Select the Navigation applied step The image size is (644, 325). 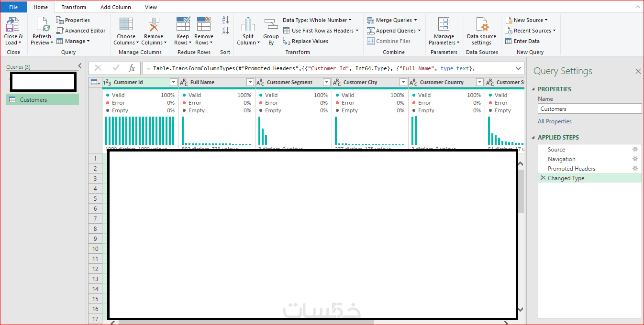point(589,159)
